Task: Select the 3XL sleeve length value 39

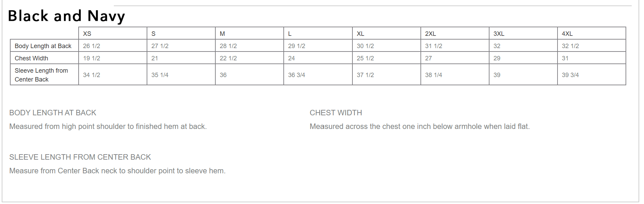Action: (497, 75)
